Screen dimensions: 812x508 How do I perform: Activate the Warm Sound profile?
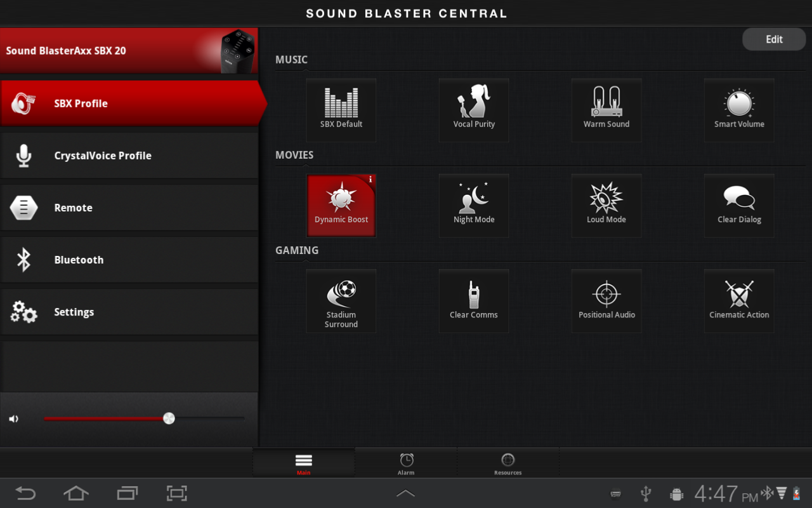click(x=606, y=110)
